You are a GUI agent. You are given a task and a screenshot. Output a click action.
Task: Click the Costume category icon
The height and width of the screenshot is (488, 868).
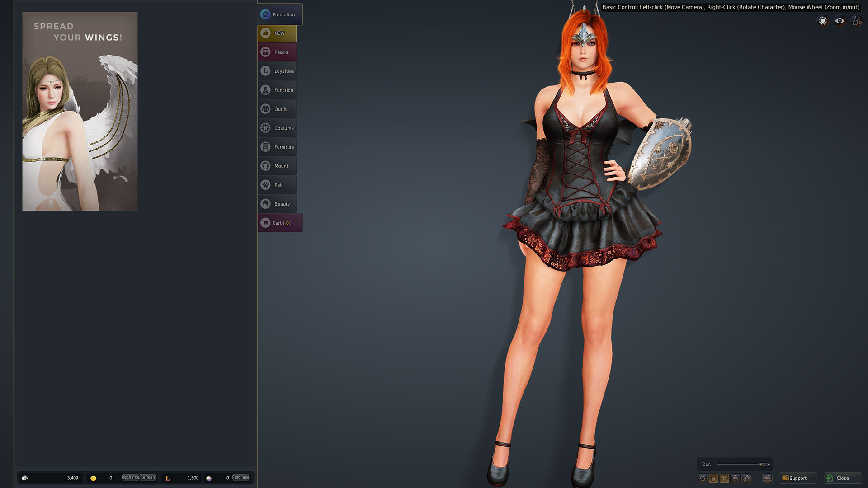pos(265,128)
